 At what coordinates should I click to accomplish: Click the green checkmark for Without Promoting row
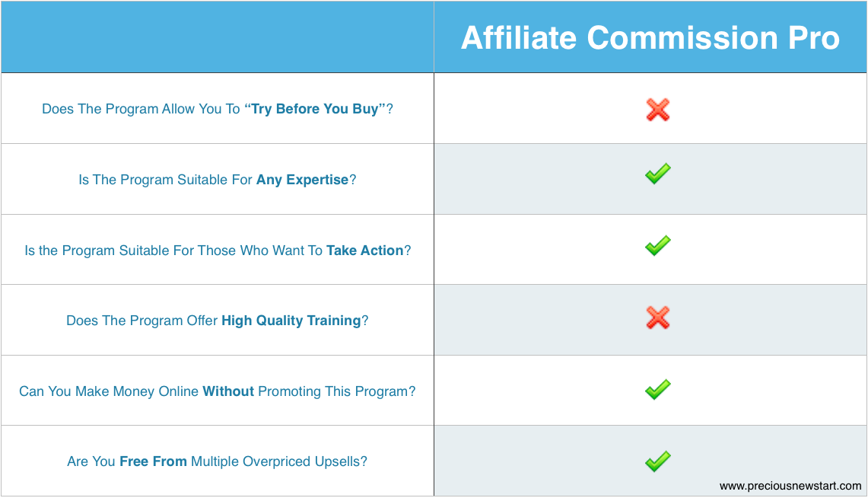tap(657, 389)
